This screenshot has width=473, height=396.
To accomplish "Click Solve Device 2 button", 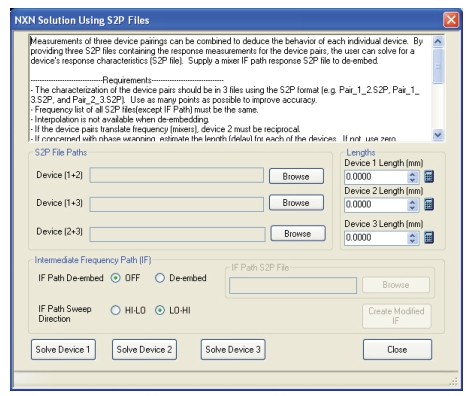I will click(144, 349).
